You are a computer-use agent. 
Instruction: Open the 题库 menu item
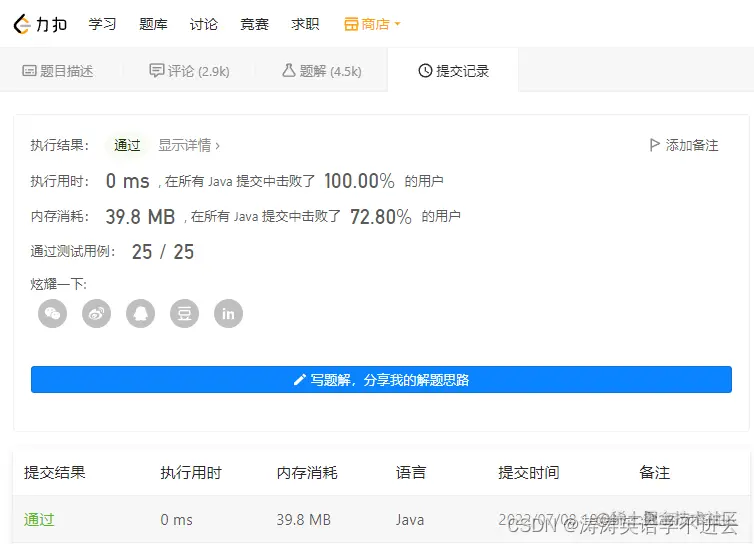153,24
